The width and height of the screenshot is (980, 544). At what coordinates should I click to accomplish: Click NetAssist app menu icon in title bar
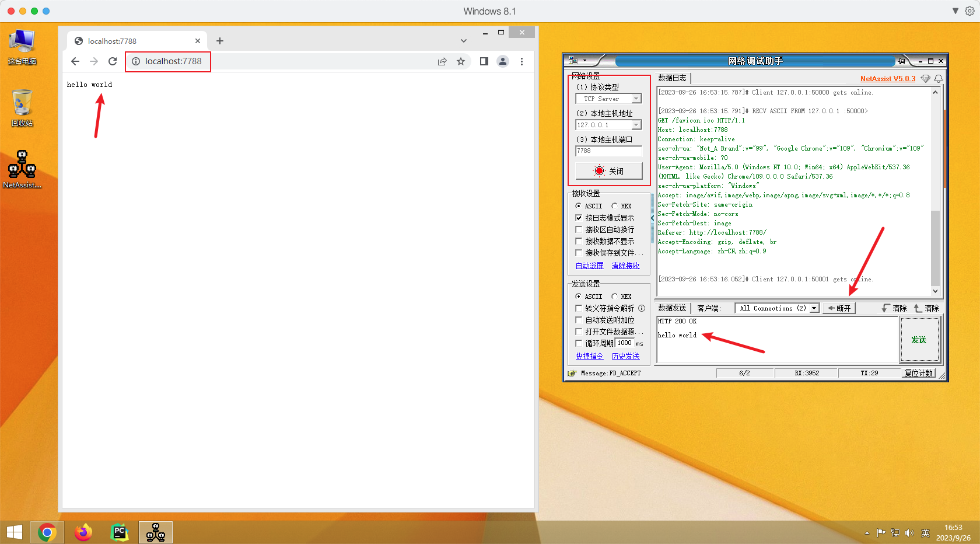pyautogui.click(x=573, y=60)
